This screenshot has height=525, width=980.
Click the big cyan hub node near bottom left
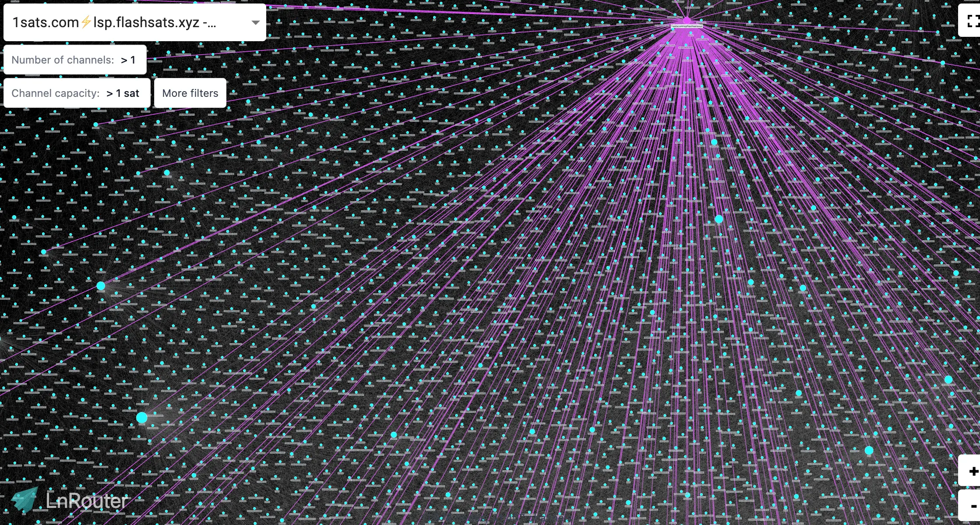tap(141, 418)
